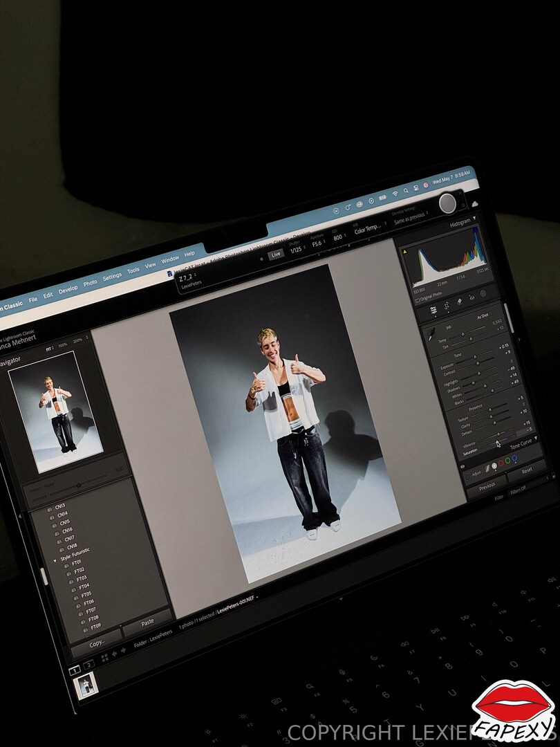Set Navigator zoom to 100%
Image resolution: width=560 pixels, height=747 pixels.
click(63, 345)
